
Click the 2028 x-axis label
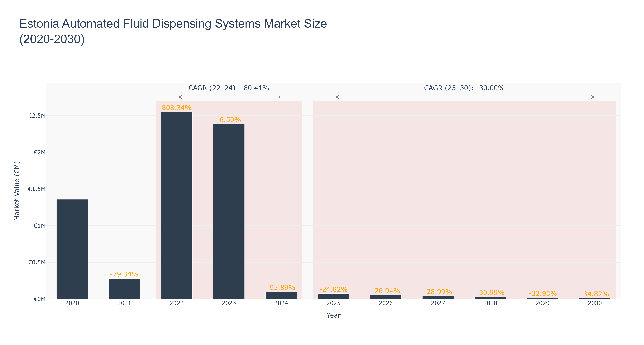[490, 303]
